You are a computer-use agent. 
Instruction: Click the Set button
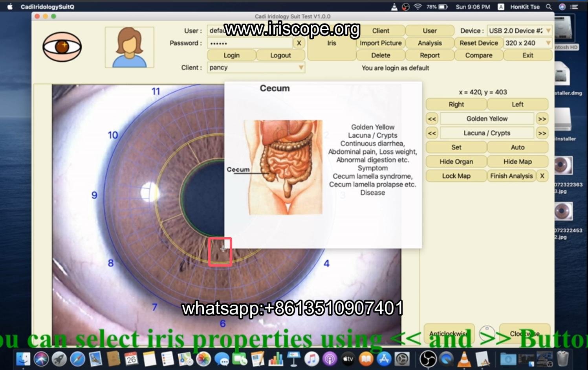456,147
